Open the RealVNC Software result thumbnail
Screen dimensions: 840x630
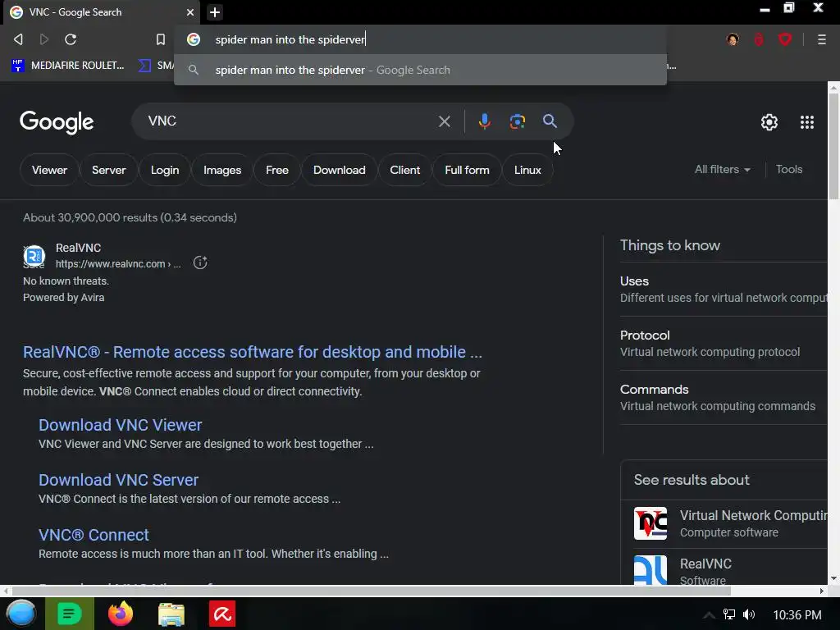[x=651, y=570]
